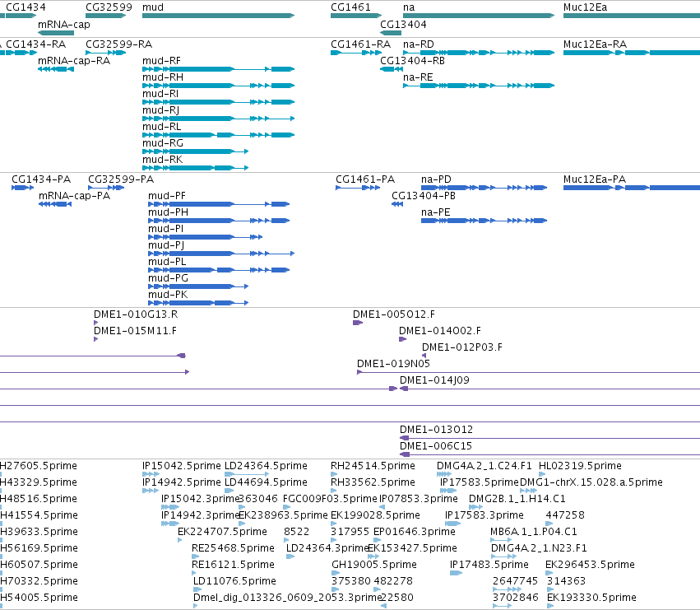The image size is (700, 610).
Task: Click EST LD44694.5prime
Action: pyautogui.click(x=229, y=491)
